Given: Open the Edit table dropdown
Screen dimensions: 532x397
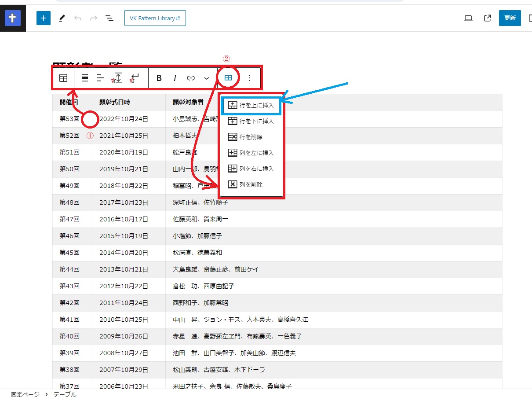Looking at the screenshot, I should click(x=228, y=78).
